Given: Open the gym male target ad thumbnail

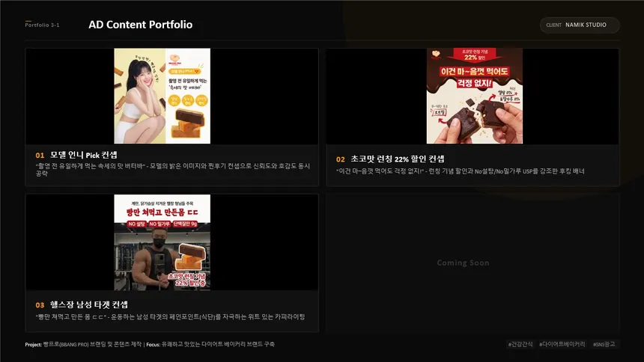Looking at the screenshot, I should pos(162,242).
